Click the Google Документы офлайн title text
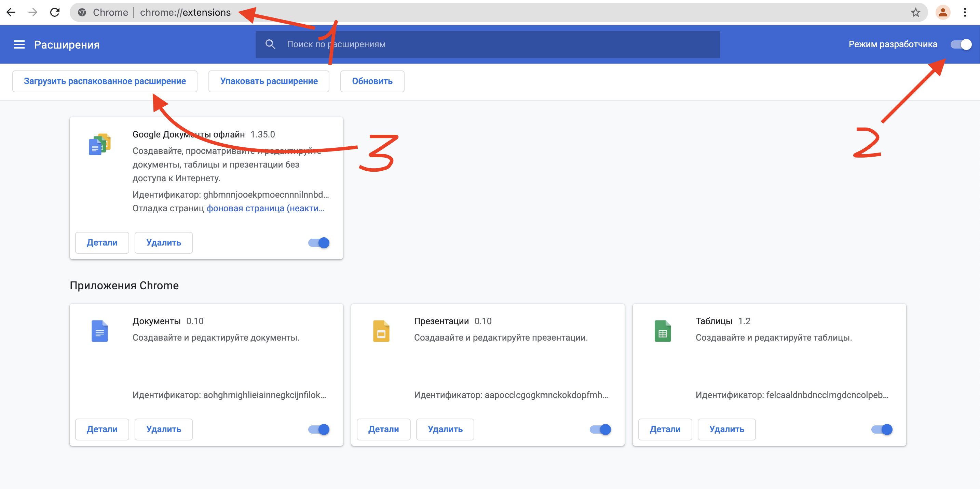Viewport: 980px width, 489px height. [x=189, y=134]
